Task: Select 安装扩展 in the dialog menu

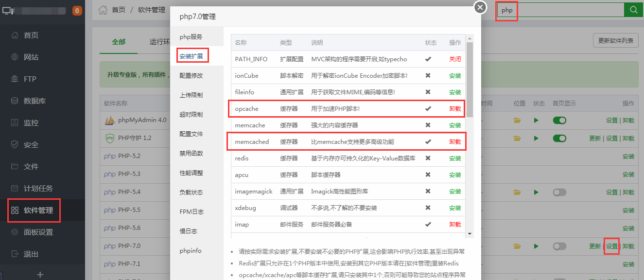Action: click(191, 56)
